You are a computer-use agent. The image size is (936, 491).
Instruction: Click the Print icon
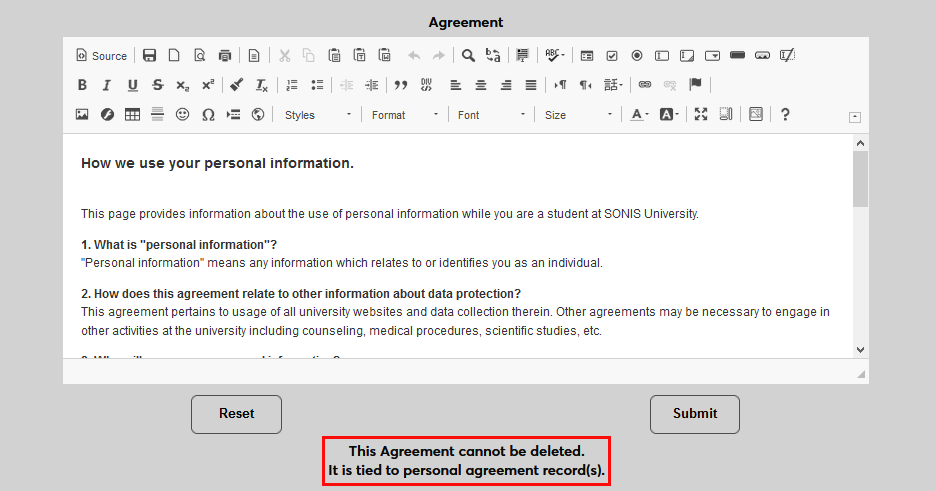[224, 55]
